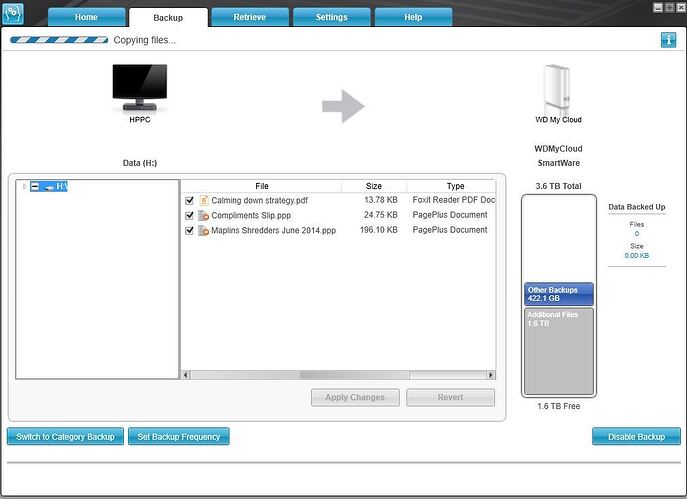Select the Backup tab
Viewport: 687px width, 499px height.
(x=168, y=18)
